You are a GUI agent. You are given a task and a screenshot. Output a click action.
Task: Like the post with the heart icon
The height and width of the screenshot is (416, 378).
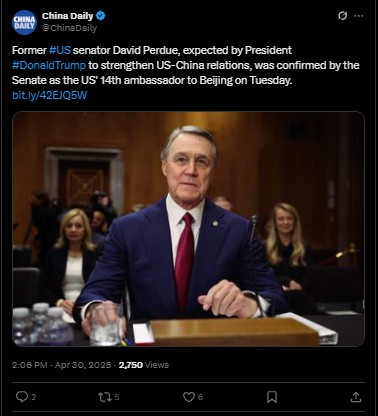coord(189,397)
